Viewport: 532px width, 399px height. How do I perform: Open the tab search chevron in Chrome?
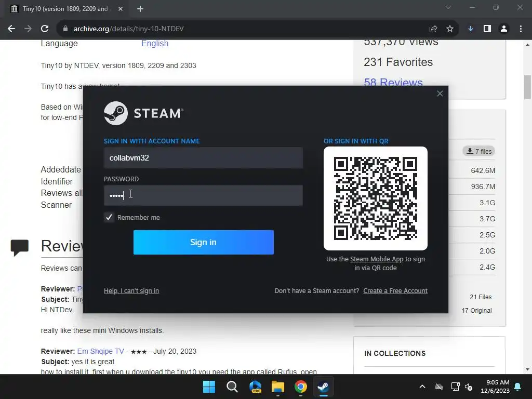448,7
